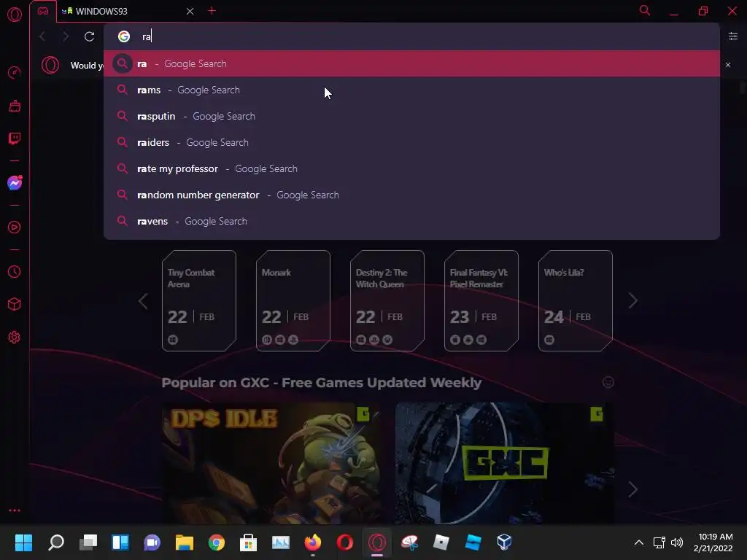Select 'rams' search suggestion

[411, 90]
